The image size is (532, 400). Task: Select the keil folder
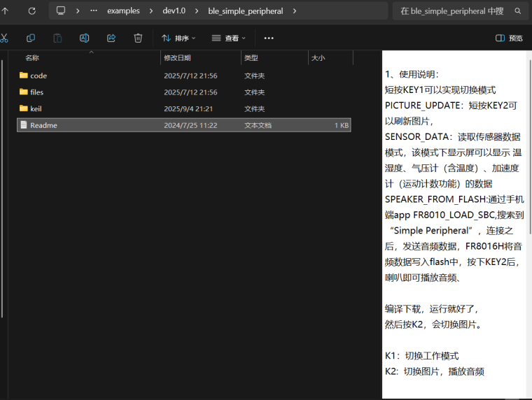36,108
